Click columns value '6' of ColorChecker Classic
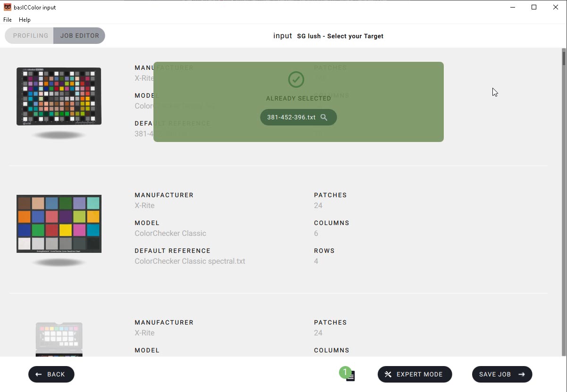The width and height of the screenshot is (567, 392). click(316, 234)
